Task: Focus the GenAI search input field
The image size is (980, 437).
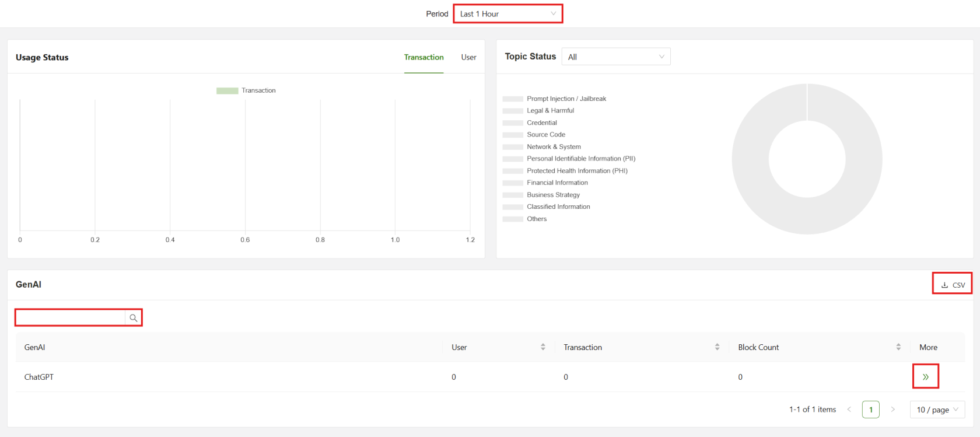Action: click(x=70, y=318)
